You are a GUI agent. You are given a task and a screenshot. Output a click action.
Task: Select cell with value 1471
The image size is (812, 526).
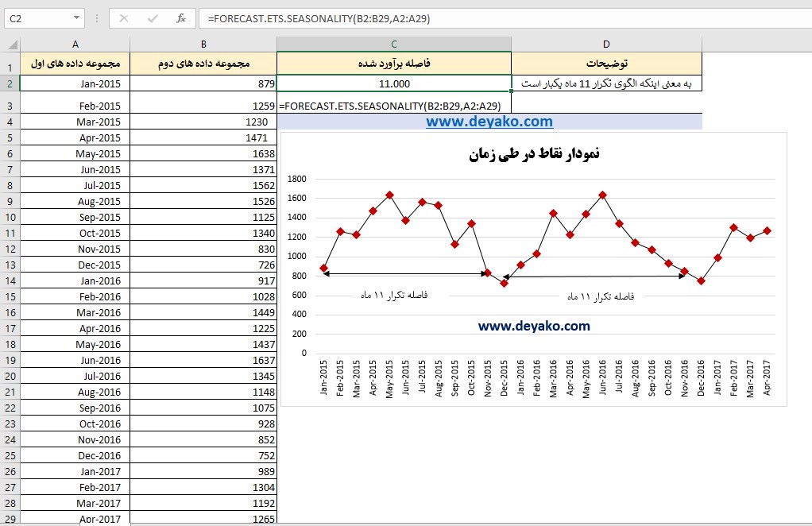(x=203, y=137)
